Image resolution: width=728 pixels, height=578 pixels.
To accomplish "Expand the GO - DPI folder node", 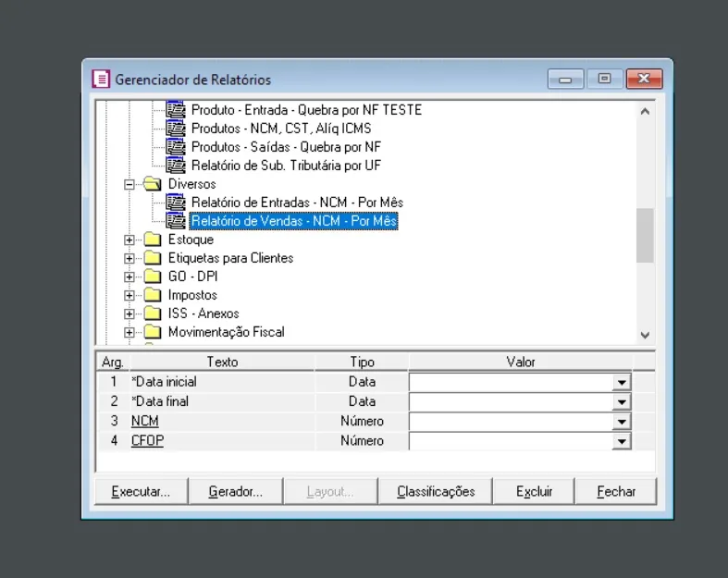I will click(130, 277).
